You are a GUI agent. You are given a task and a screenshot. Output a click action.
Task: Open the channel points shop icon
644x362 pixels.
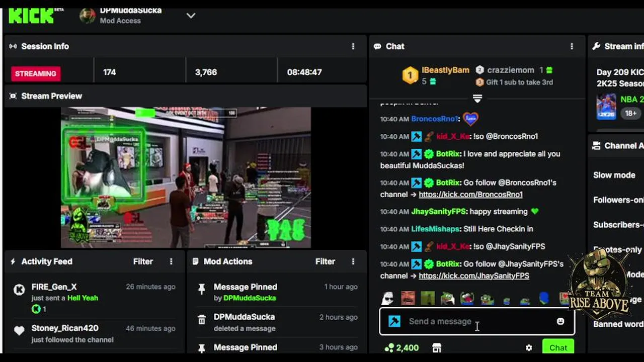point(437,347)
